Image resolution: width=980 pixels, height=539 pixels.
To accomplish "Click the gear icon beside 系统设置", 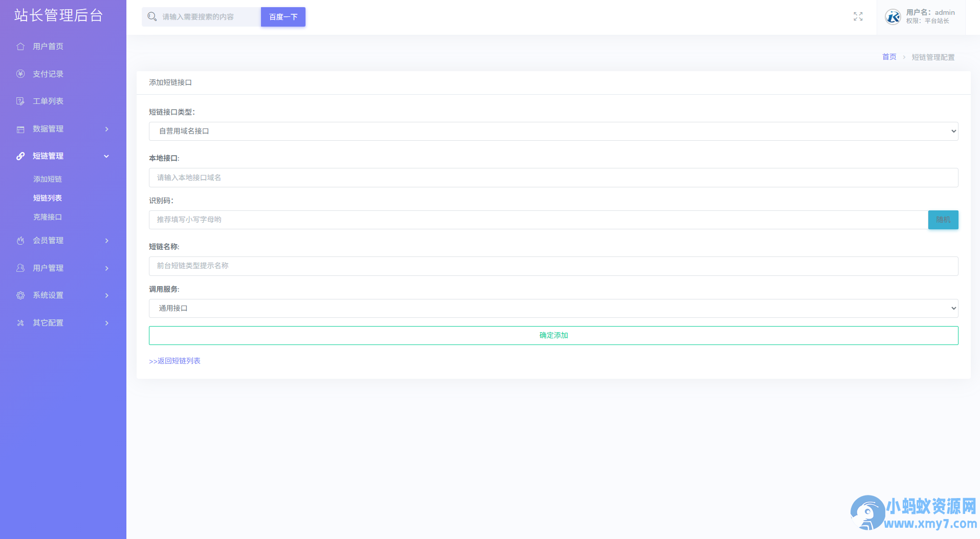I will (20, 295).
